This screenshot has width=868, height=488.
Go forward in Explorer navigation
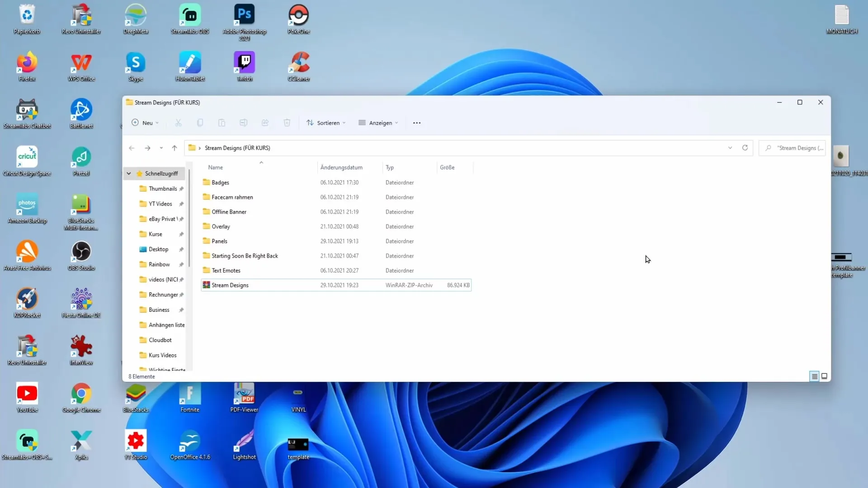(147, 148)
